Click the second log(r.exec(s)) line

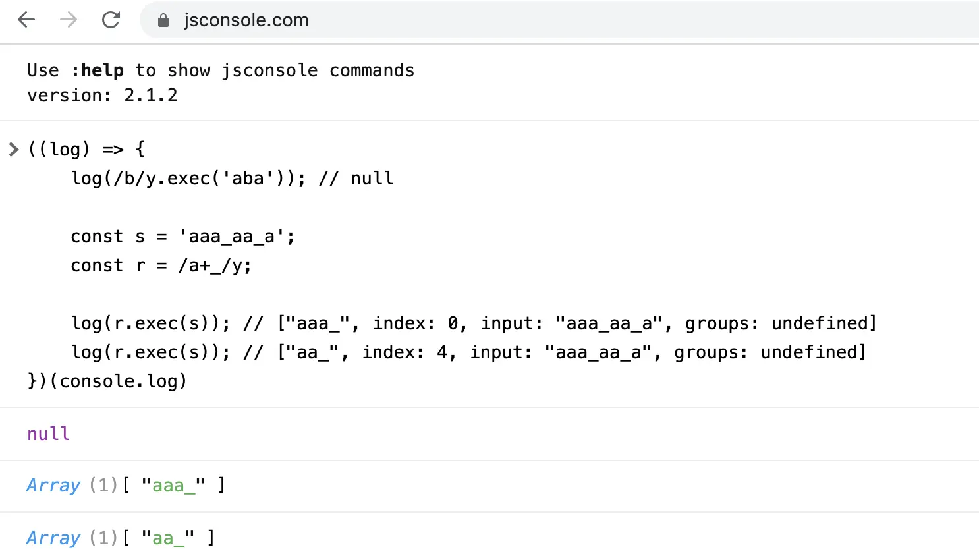coord(151,352)
